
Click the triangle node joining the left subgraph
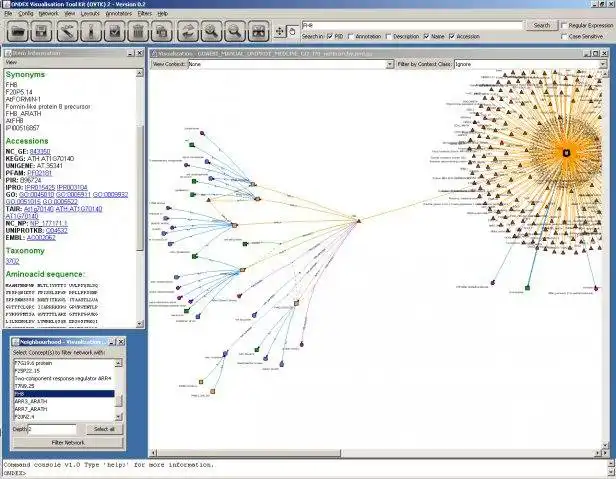pos(358,221)
